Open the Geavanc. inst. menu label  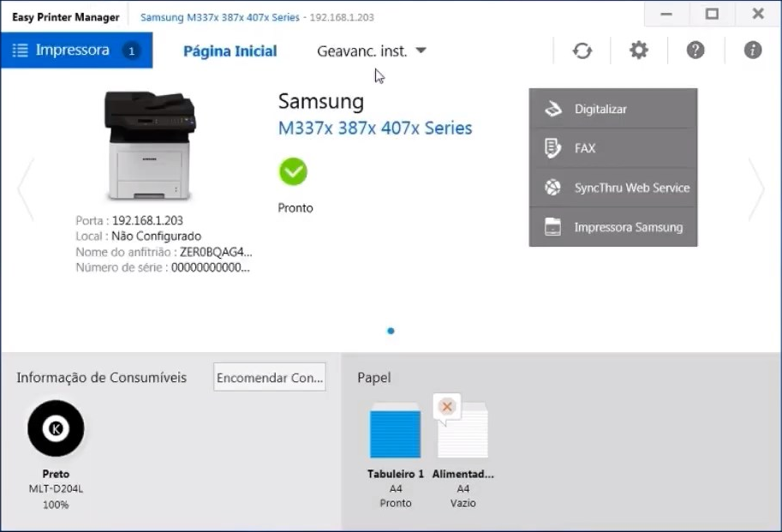tap(362, 51)
